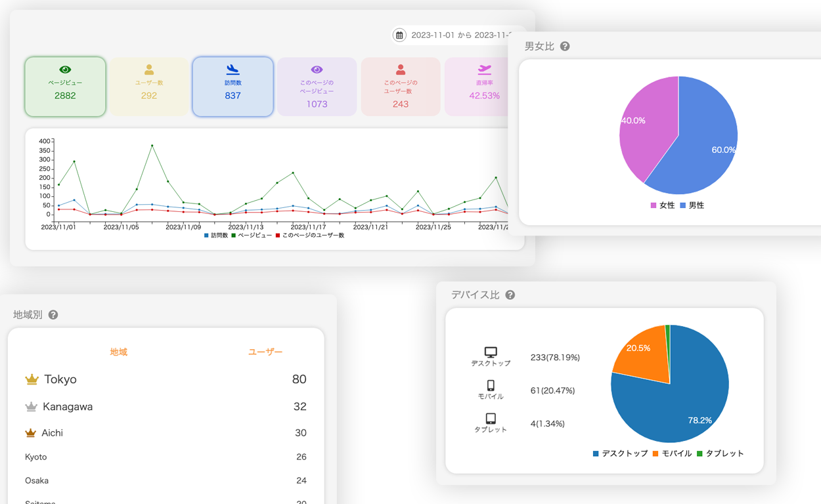Click the mobile icon in the デバイス比 panel
Screen dimensions: 821x504
pyautogui.click(x=490, y=386)
